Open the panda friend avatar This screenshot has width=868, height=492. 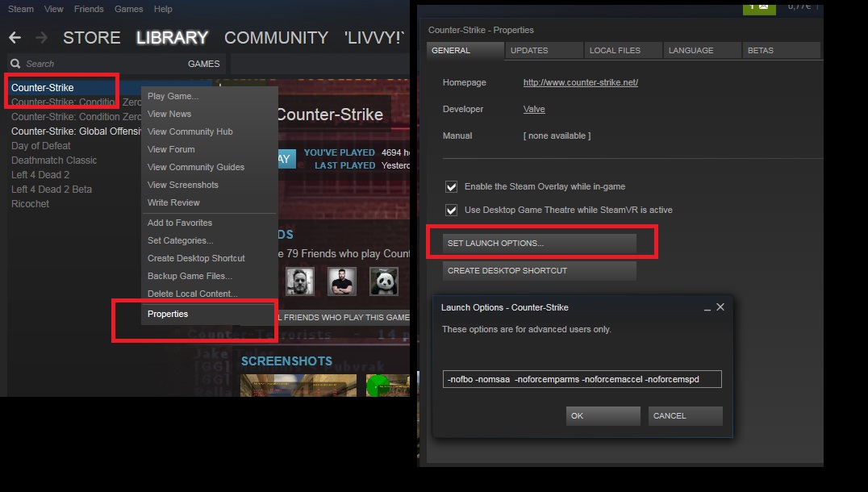[x=384, y=281]
